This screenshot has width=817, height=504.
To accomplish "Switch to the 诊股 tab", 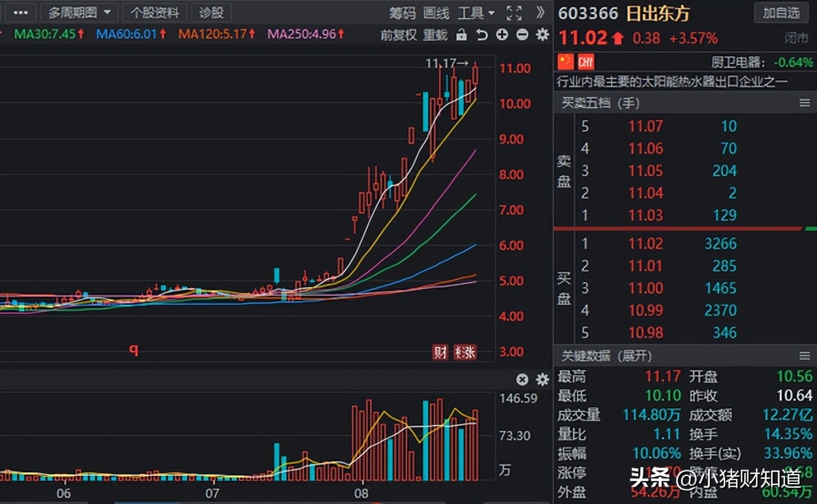I will pos(211,13).
